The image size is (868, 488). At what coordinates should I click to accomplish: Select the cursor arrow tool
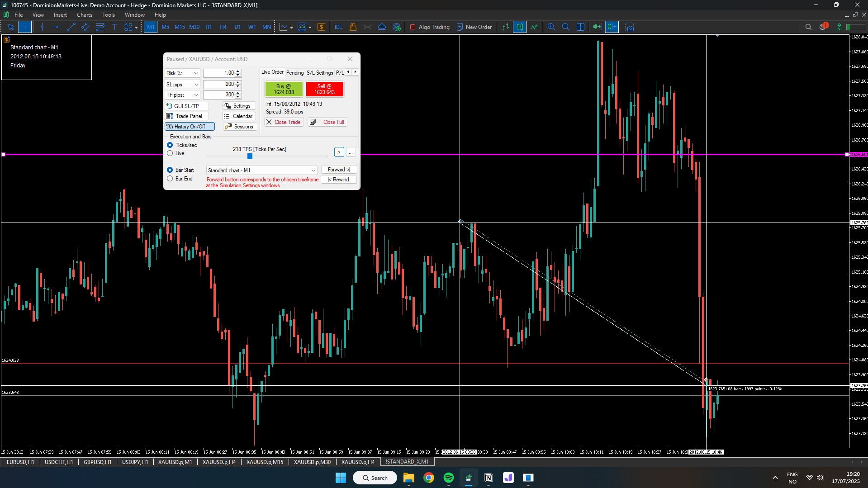10,27
